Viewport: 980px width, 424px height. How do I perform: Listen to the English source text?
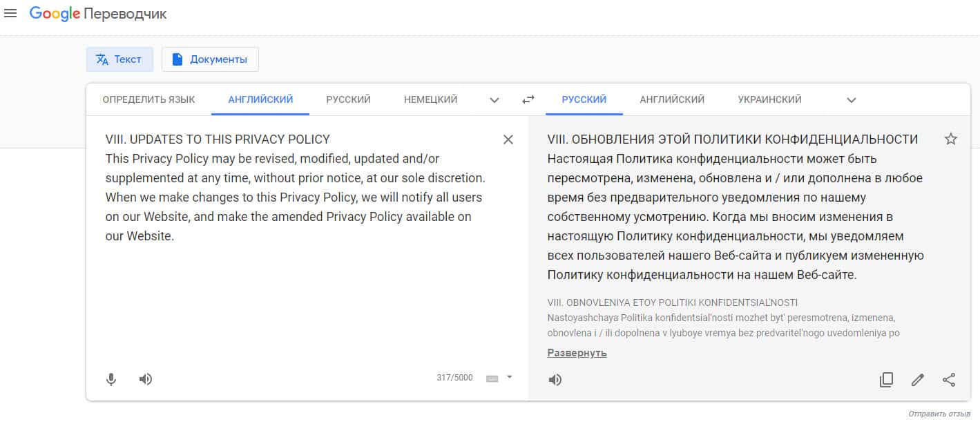click(146, 379)
